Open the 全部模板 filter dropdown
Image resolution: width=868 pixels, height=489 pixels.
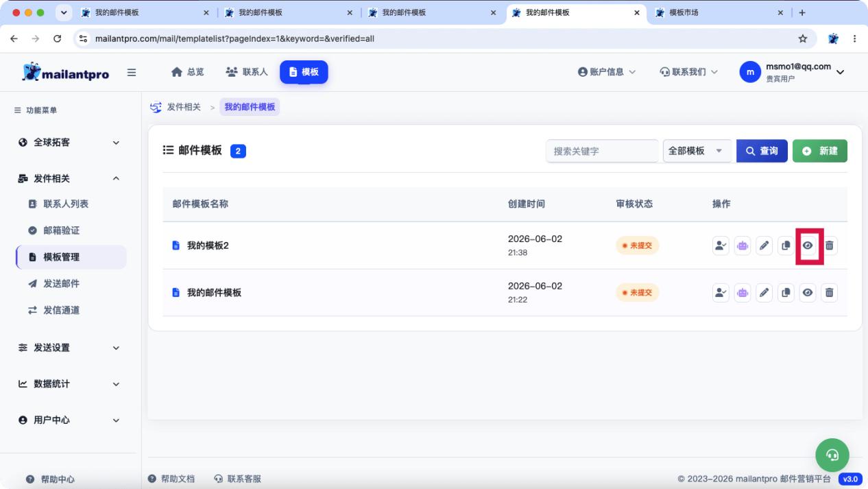click(697, 151)
